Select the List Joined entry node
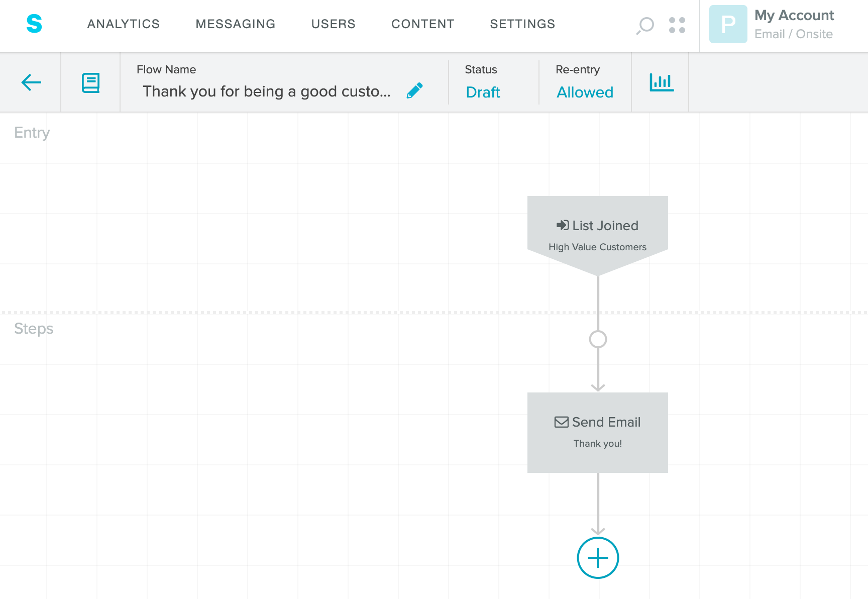 tap(598, 235)
